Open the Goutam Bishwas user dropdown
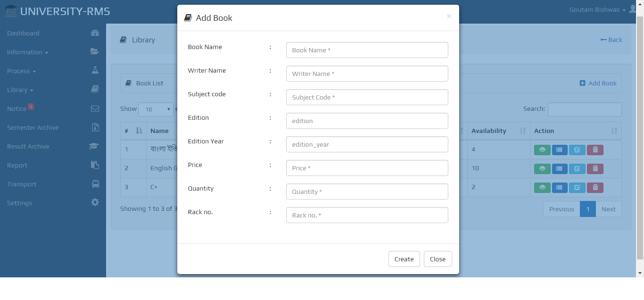 pyautogui.click(x=597, y=10)
